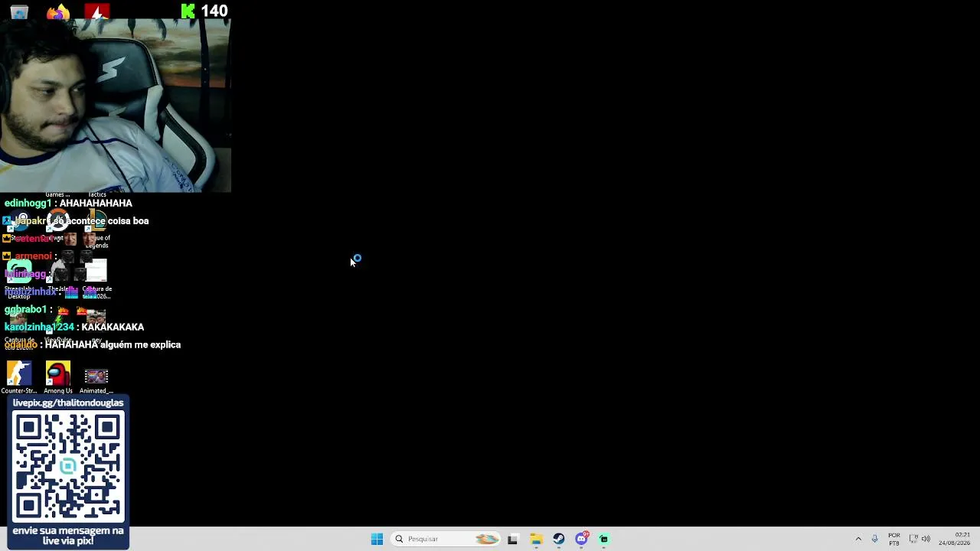Open Discord from the taskbar
980x551 pixels.
point(581,539)
